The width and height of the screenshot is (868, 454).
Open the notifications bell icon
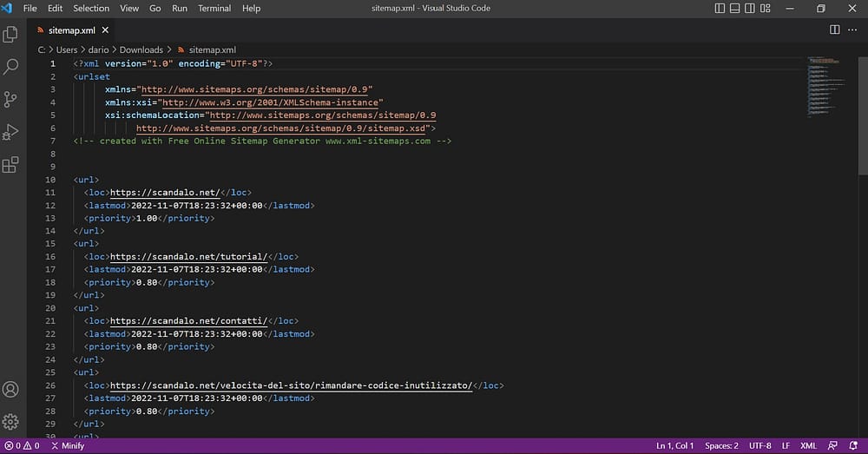(853, 445)
